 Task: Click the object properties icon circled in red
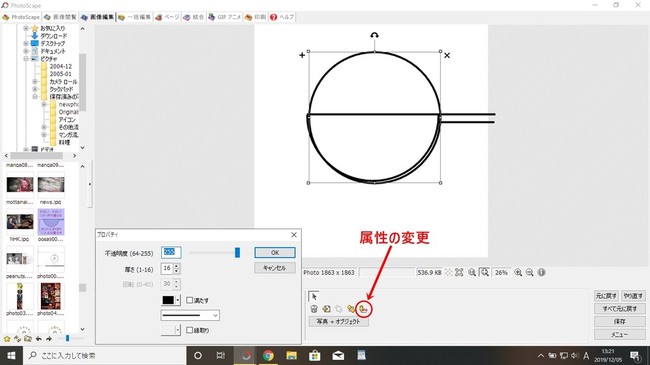click(x=364, y=309)
